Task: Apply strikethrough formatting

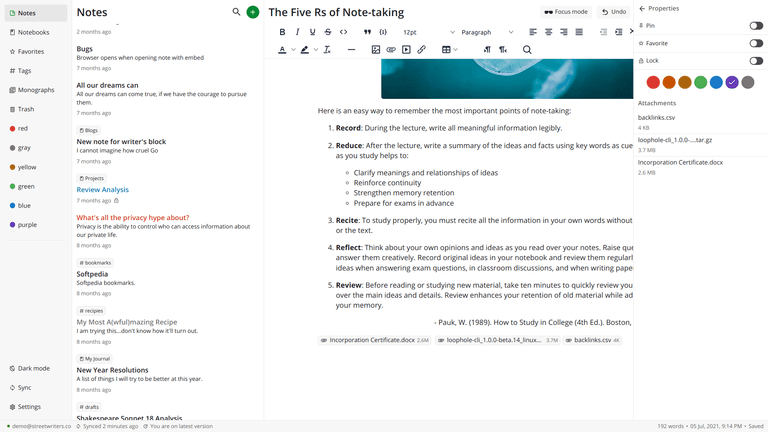Action: click(x=328, y=32)
